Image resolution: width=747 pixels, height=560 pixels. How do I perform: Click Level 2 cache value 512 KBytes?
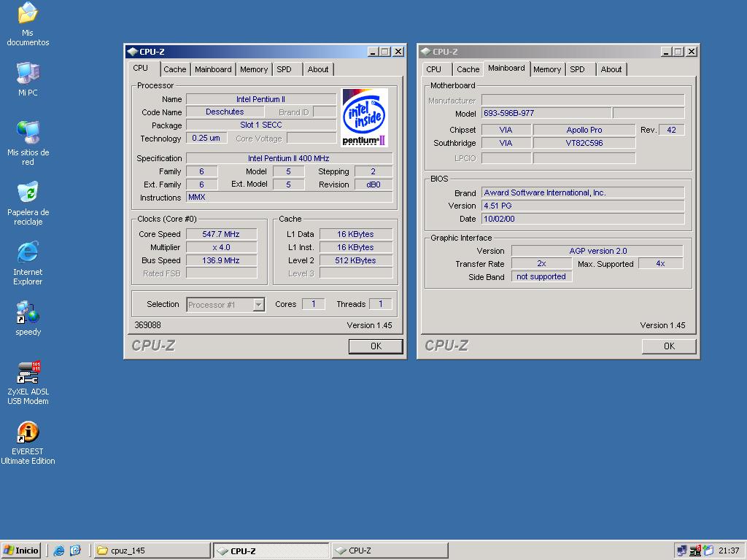pyautogui.click(x=355, y=260)
